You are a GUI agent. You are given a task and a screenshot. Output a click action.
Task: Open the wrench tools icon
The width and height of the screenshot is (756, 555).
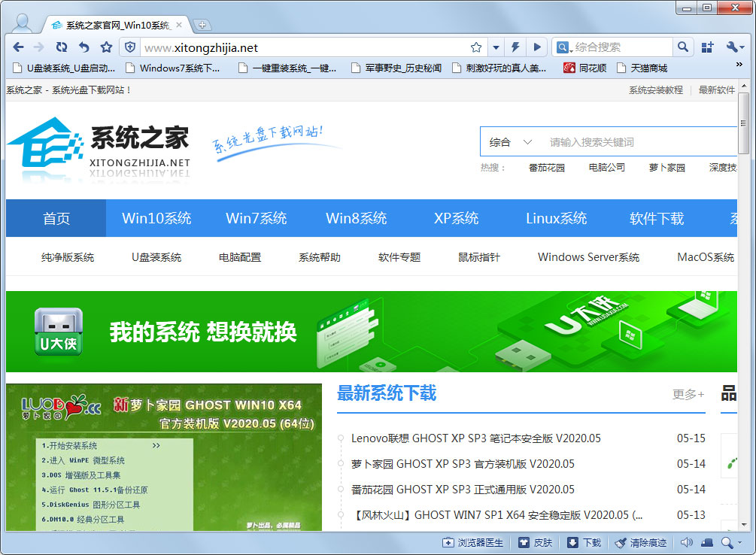tap(733, 47)
